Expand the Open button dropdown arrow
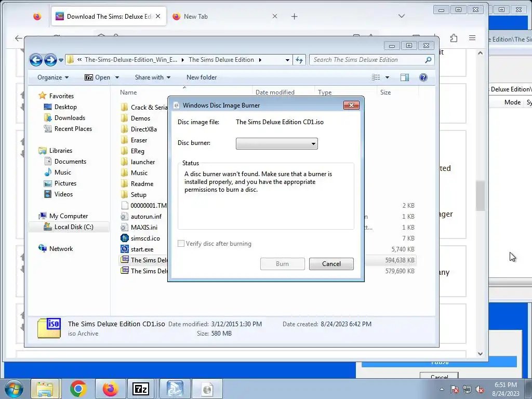532x399 pixels. click(x=117, y=77)
